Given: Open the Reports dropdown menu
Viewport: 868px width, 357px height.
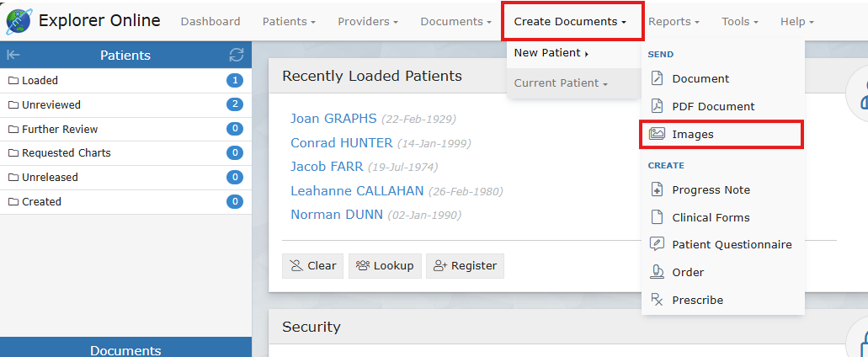Looking at the screenshot, I should coord(674,22).
